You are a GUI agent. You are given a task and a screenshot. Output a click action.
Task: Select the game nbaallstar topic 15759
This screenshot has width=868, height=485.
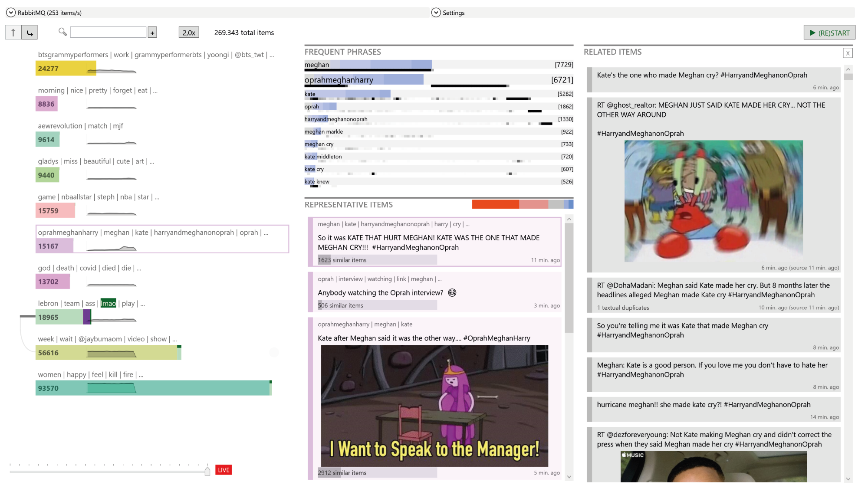pyautogui.click(x=55, y=211)
